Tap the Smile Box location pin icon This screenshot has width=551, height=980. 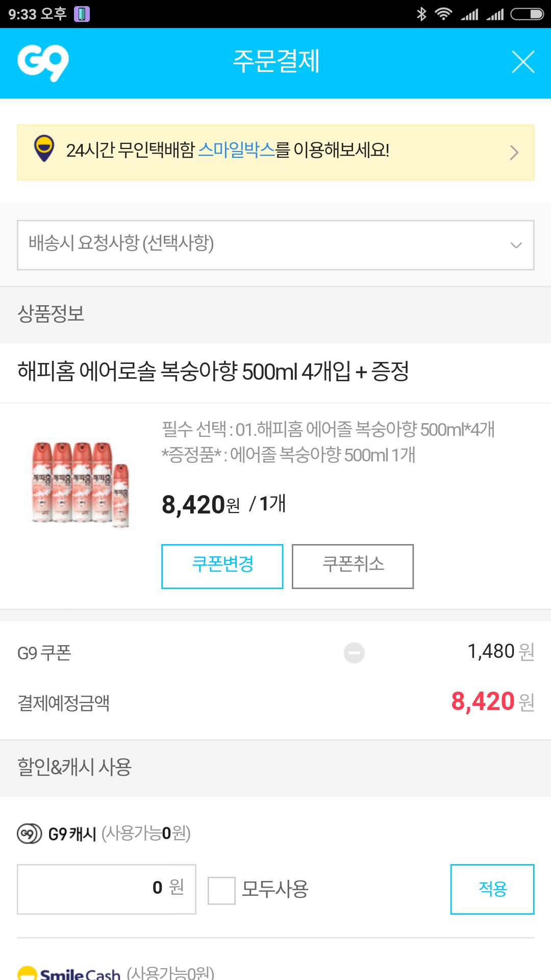(44, 149)
